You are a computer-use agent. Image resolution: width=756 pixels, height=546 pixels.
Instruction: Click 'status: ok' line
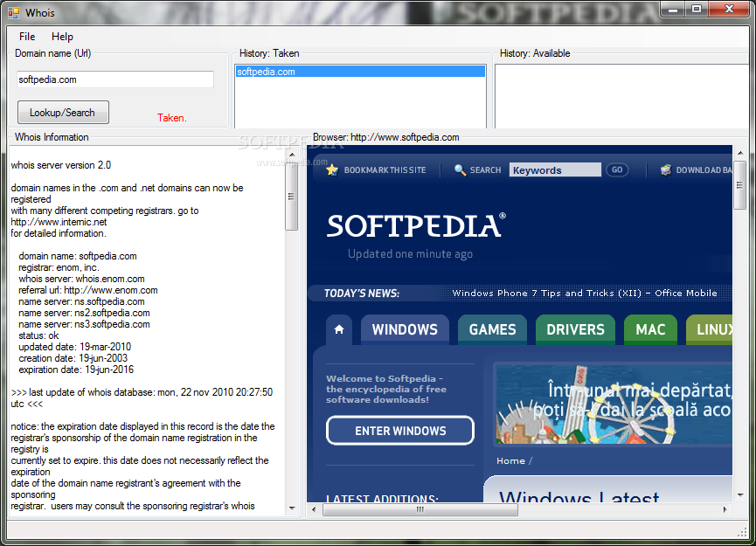pos(38,335)
